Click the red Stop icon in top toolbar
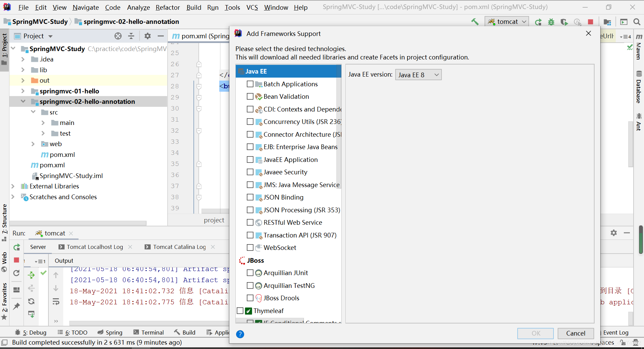Viewport: 644px width, 349px height. 591,22
